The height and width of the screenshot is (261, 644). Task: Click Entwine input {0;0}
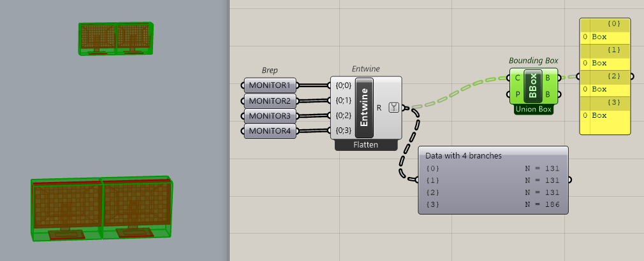(x=343, y=85)
